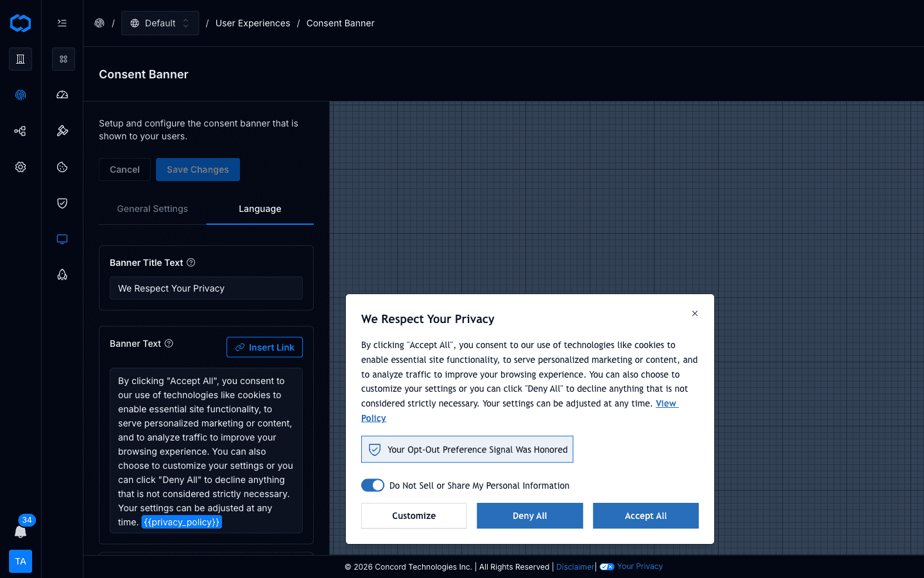The height and width of the screenshot is (578, 924).
Task: Select the blue monitor user experiences icon
Action: pyautogui.click(x=62, y=239)
